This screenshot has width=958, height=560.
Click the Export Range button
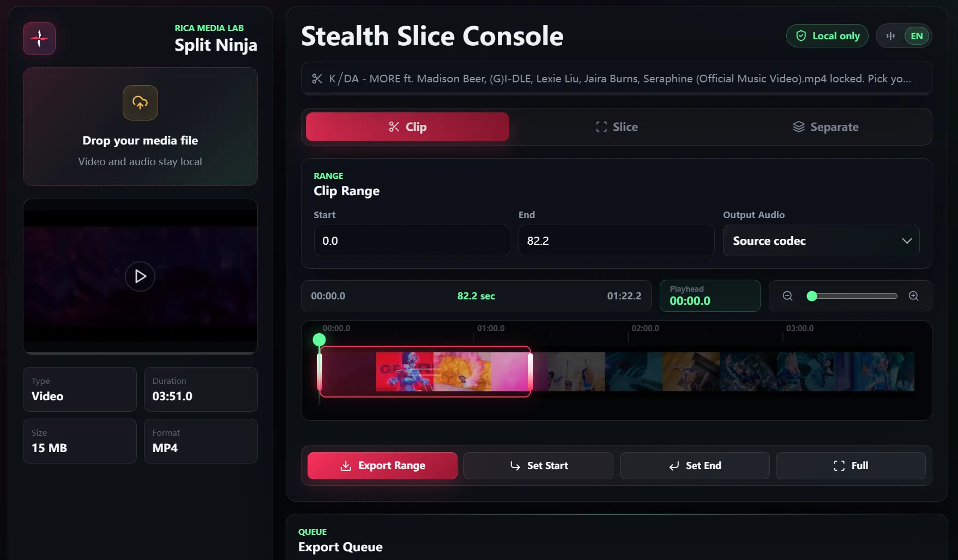382,466
